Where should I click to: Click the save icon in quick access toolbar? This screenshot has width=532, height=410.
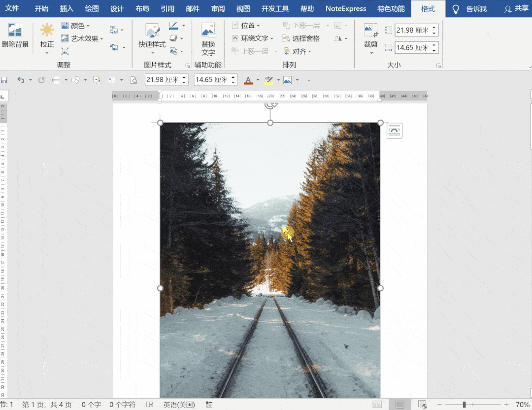[4, 80]
